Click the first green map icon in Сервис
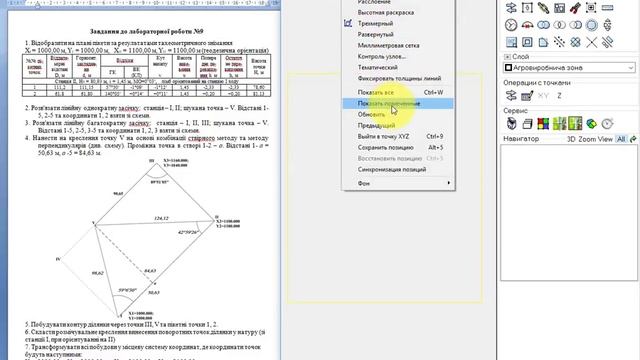The width and height of the screenshot is (640, 360). (559, 123)
